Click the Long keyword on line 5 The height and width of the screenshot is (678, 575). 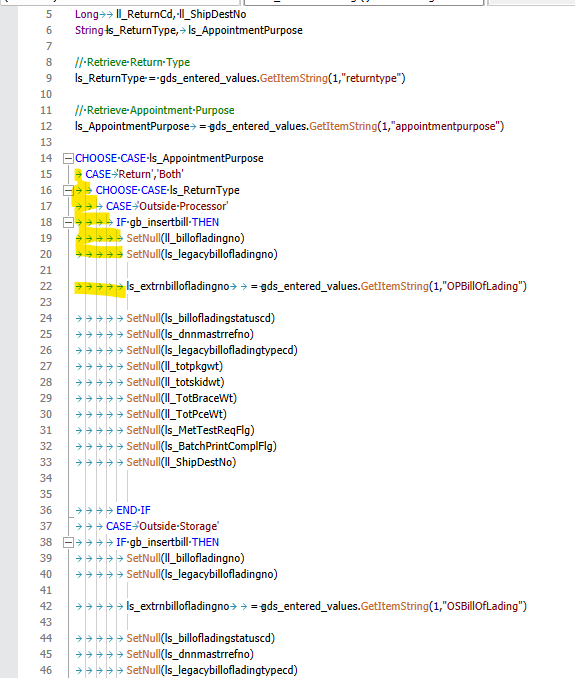87,14
